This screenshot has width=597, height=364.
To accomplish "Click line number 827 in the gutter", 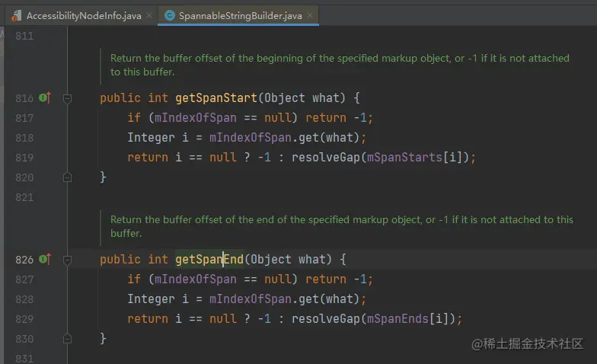I will (x=24, y=279).
